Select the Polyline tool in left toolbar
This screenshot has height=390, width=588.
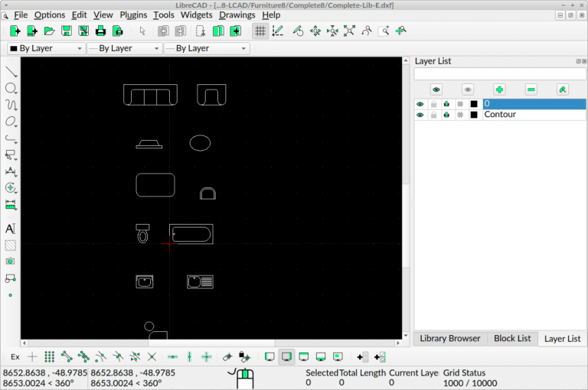(x=11, y=138)
